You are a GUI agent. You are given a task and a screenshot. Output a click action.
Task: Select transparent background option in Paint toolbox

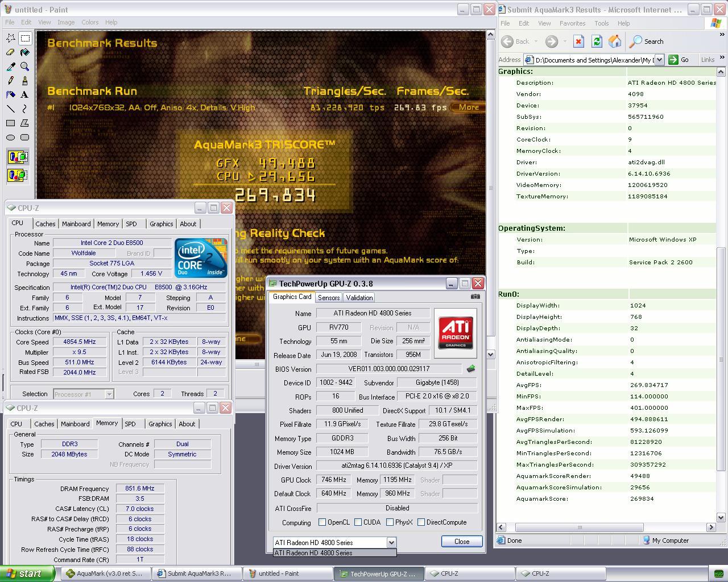point(18,174)
